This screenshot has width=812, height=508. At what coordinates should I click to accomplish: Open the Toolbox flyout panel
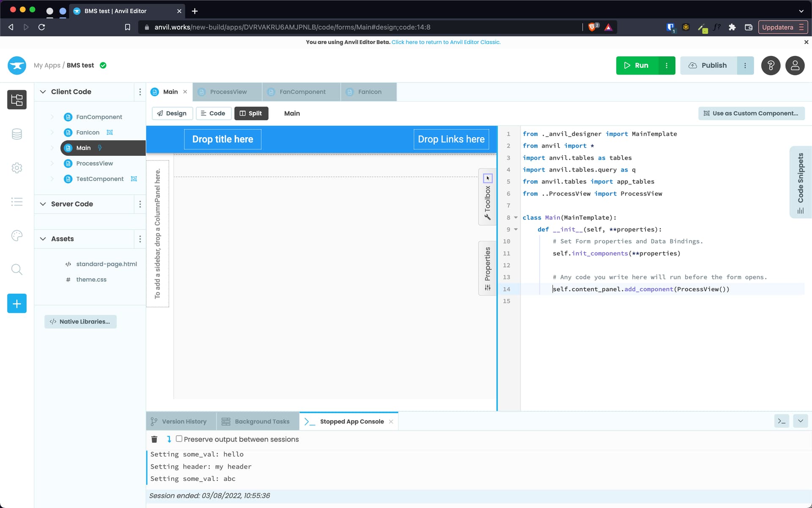tap(487, 197)
